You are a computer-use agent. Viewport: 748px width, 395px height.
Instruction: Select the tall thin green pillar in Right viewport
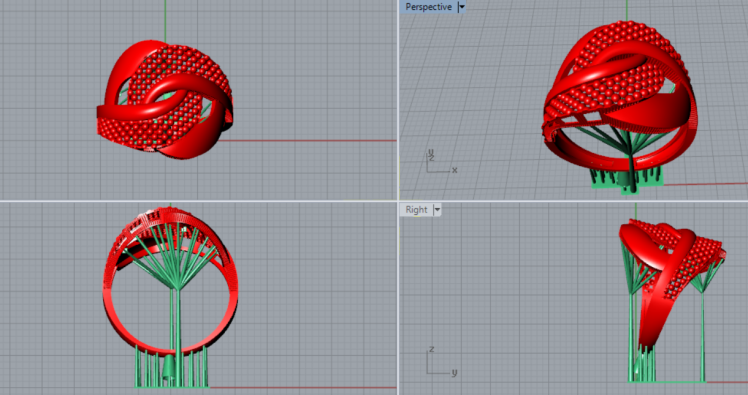702,334
